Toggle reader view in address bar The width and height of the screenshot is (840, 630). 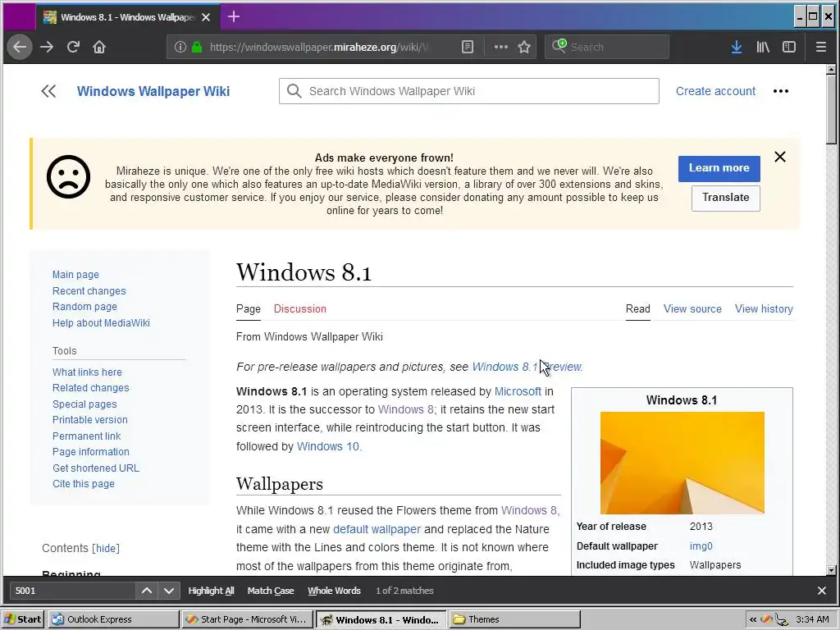click(x=468, y=47)
